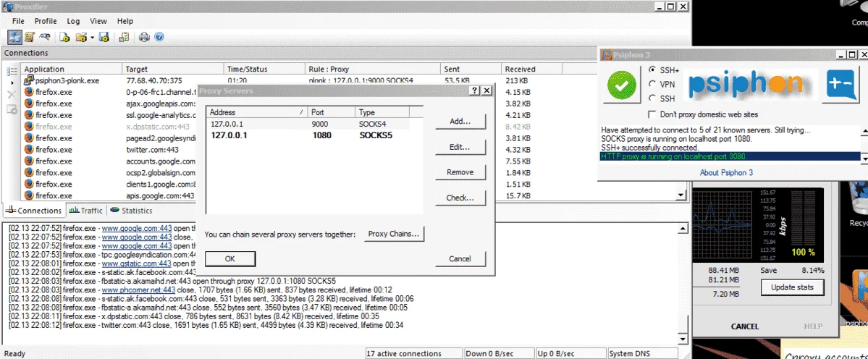This screenshot has width=868, height=359.
Task: Open the Help menu
Action: (125, 21)
